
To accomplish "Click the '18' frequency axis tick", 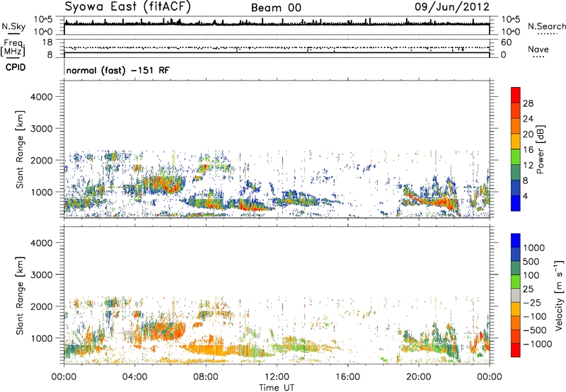I will [47, 42].
